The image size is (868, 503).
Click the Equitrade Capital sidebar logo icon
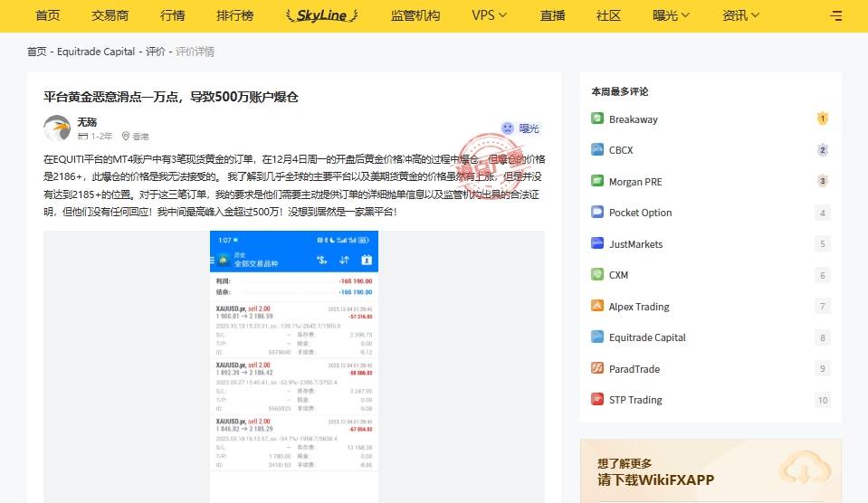coord(597,337)
